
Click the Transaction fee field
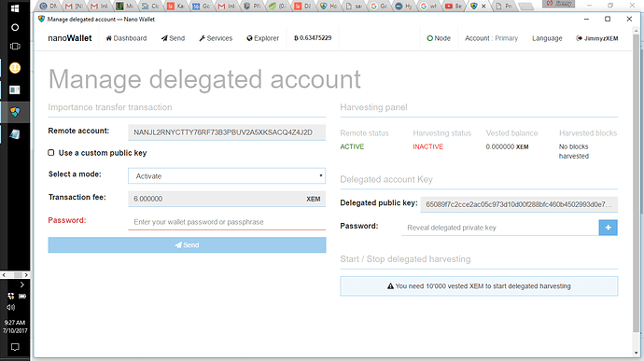coord(227,199)
